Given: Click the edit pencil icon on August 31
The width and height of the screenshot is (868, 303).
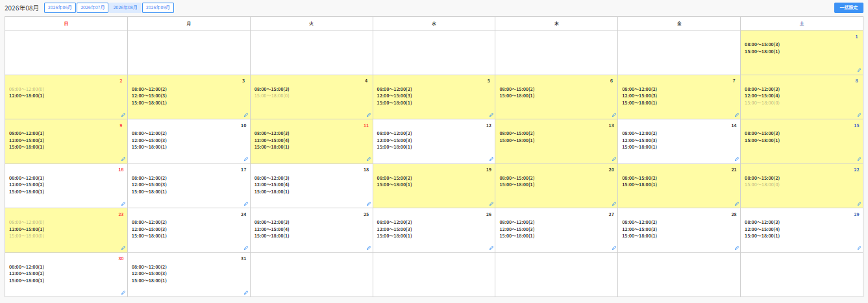Looking at the screenshot, I should point(246,293).
